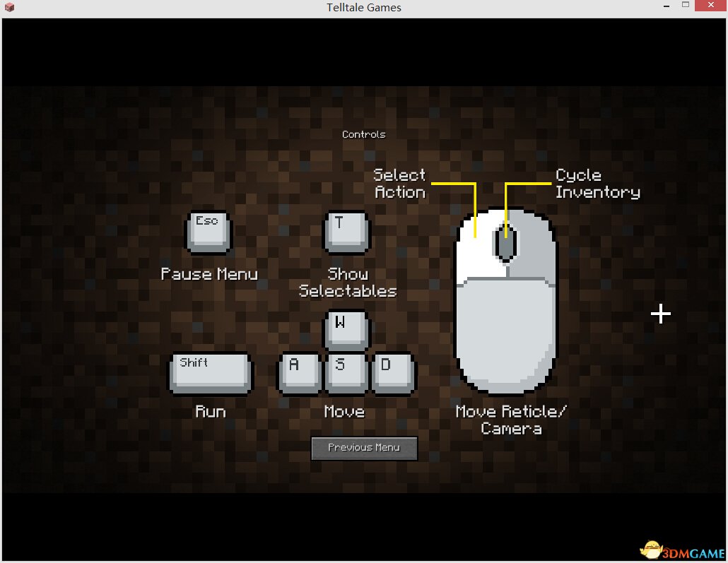Click the Pause Menu label
The width and height of the screenshot is (728, 563).
209,274
